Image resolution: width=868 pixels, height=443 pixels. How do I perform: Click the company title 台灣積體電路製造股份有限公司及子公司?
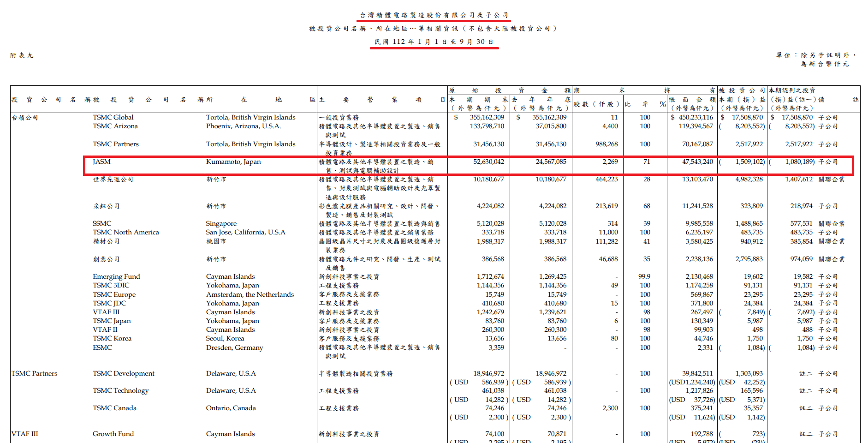pyautogui.click(x=434, y=15)
